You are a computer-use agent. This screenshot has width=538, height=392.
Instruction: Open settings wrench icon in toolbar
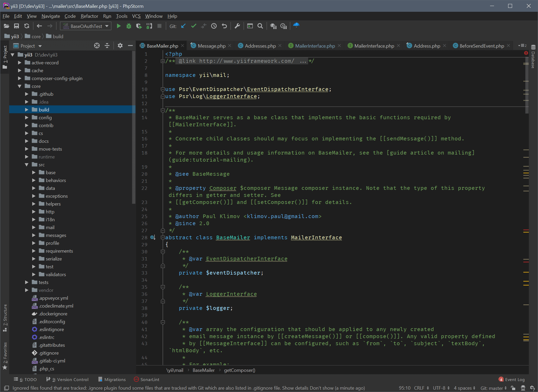click(237, 26)
